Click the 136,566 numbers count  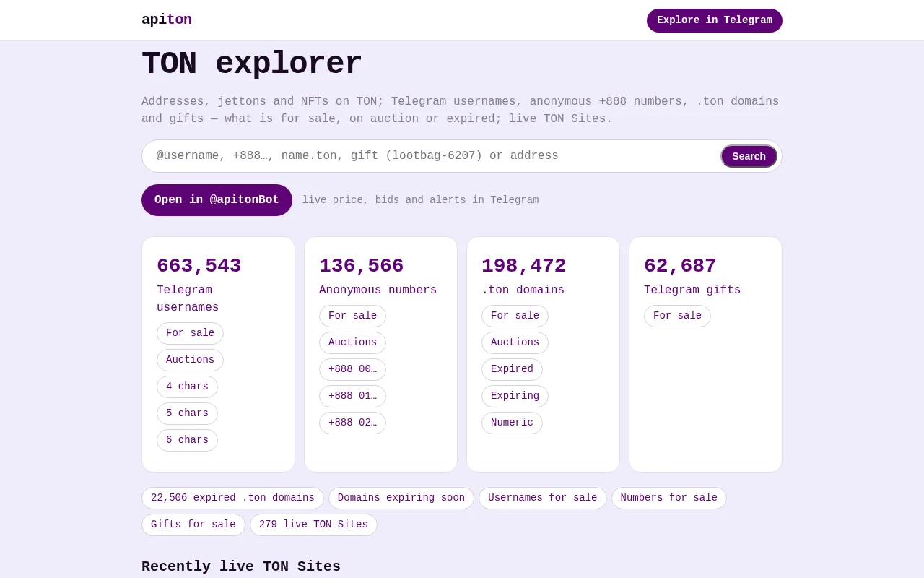click(362, 266)
